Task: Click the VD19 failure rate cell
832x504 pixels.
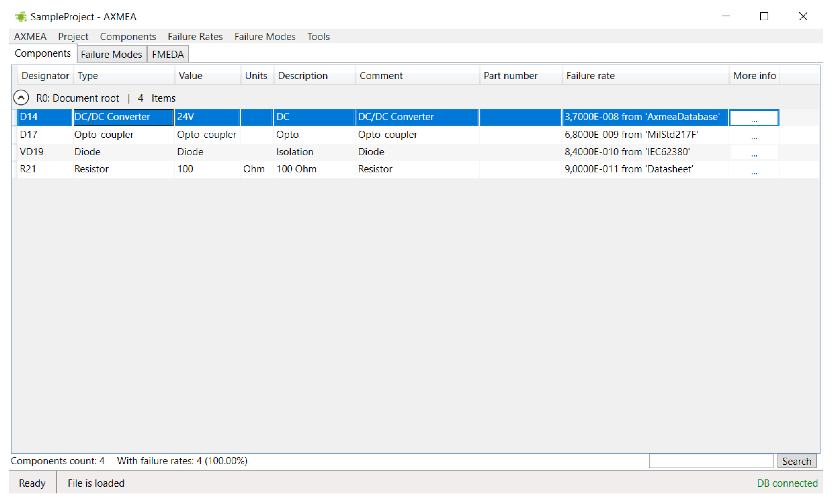Action: tap(627, 152)
